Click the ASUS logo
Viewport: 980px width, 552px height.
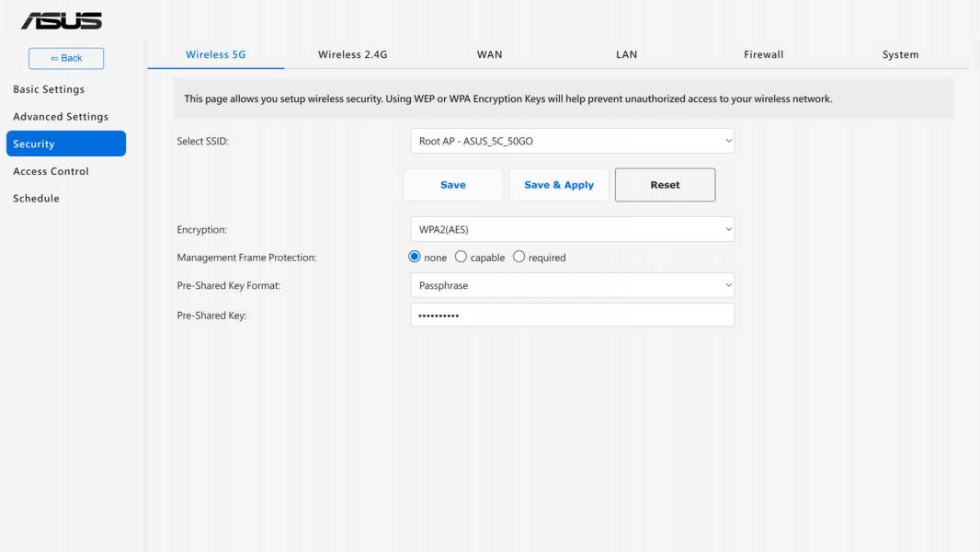(62, 20)
